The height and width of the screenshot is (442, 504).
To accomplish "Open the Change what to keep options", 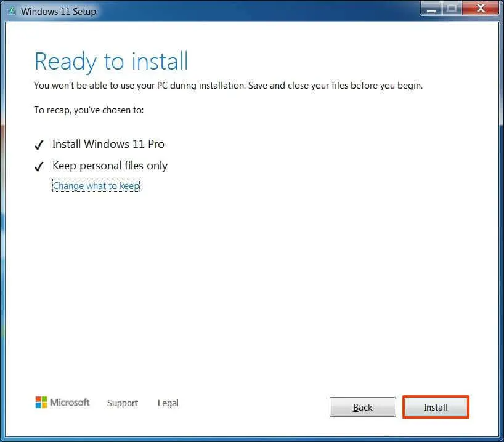I will click(x=96, y=185).
